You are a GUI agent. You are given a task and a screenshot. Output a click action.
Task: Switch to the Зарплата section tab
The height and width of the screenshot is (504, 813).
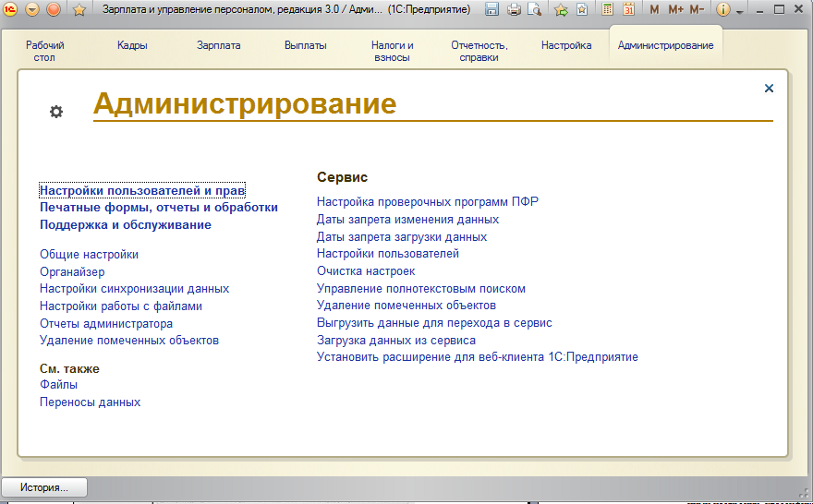point(218,45)
